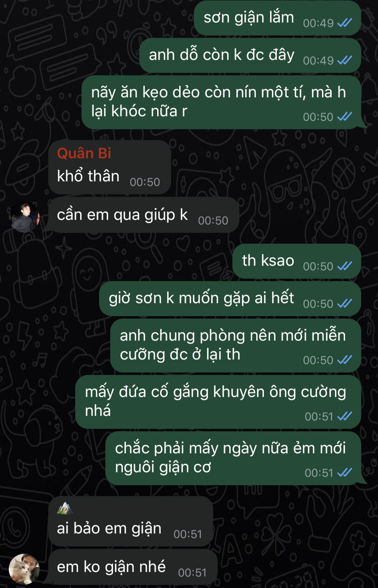This screenshot has width=378, height=588.
Task: Click read ticks on 'anh dỗ còn k đc đây'
Action: (344, 61)
